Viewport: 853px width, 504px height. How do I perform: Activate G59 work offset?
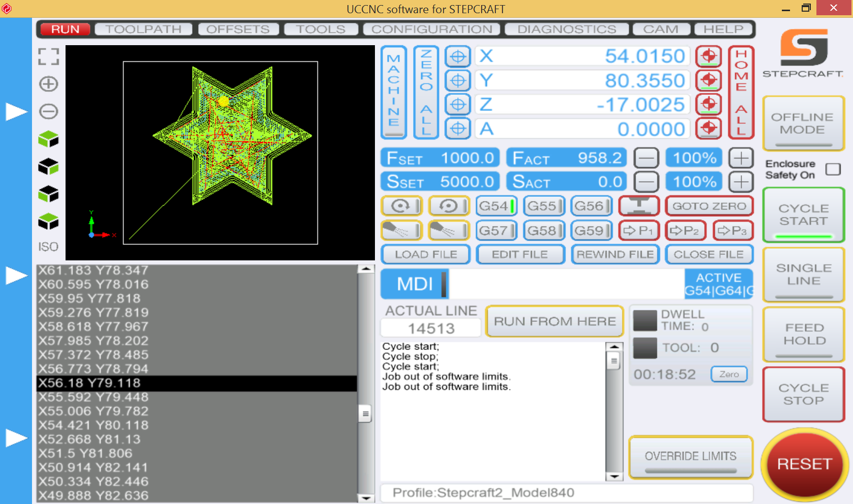(x=592, y=230)
